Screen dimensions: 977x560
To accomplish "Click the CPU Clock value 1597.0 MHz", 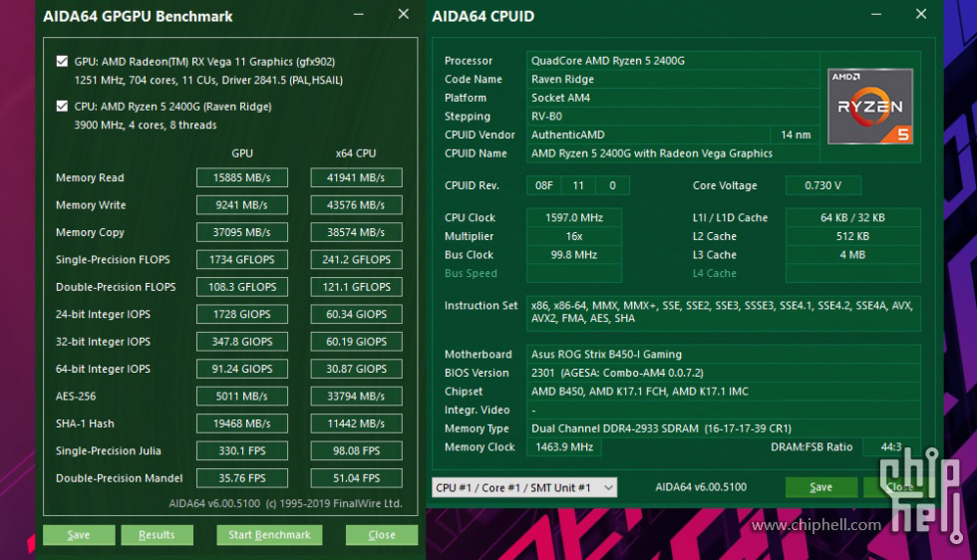I will (574, 217).
